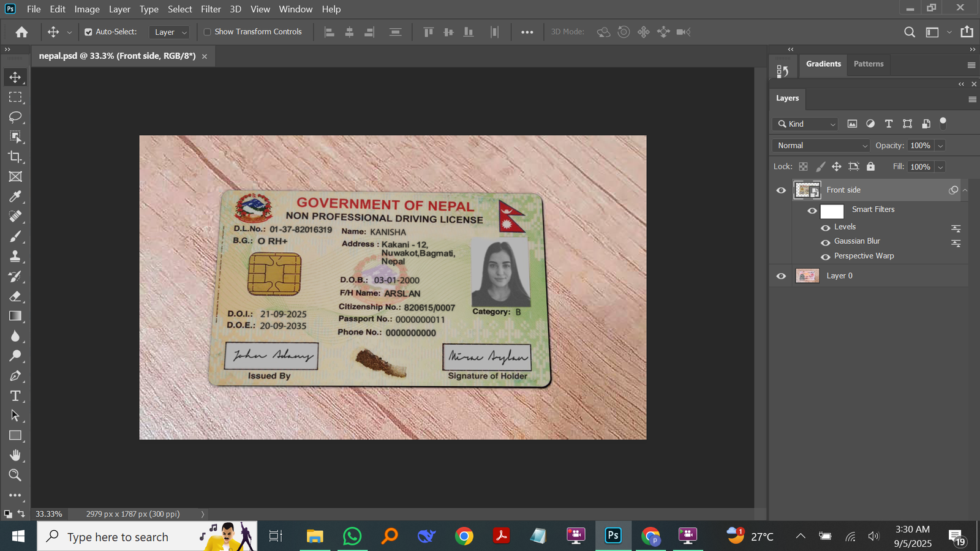Open the Kind layer filter dropdown
980x551 pixels.
(805, 124)
